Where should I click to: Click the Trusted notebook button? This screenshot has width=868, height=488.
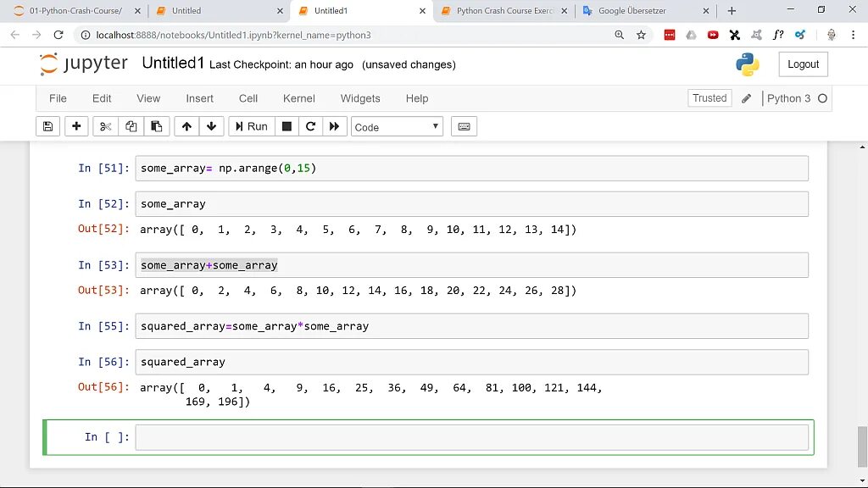[x=709, y=98]
